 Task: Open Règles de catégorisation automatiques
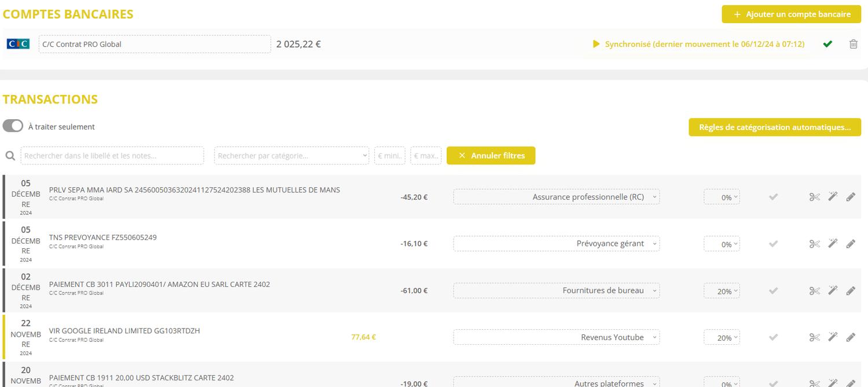pyautogui.click(x=775, y=127)
